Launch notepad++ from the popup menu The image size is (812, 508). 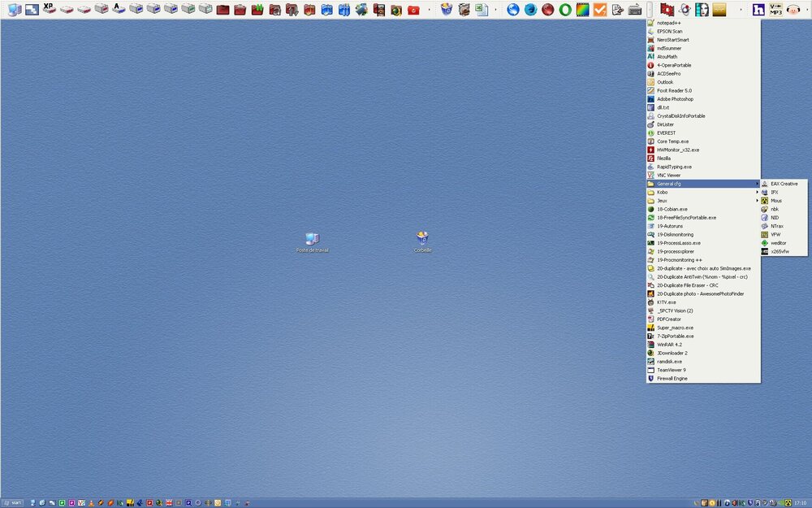coord(669,23)
